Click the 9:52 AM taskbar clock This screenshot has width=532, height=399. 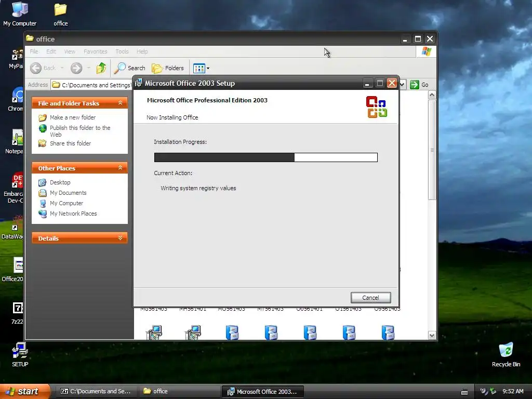(513, 392)
